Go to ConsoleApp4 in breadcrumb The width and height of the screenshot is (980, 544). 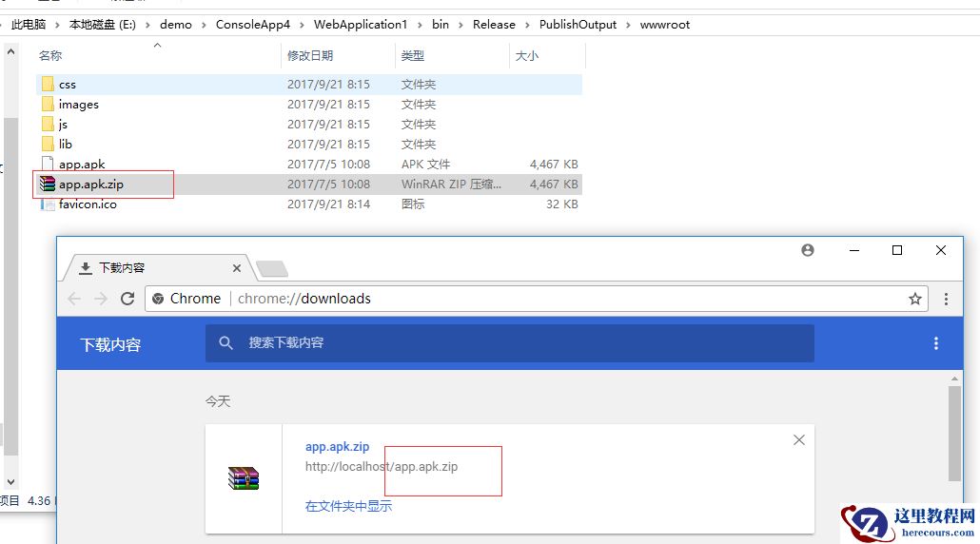tap(252, 25)
